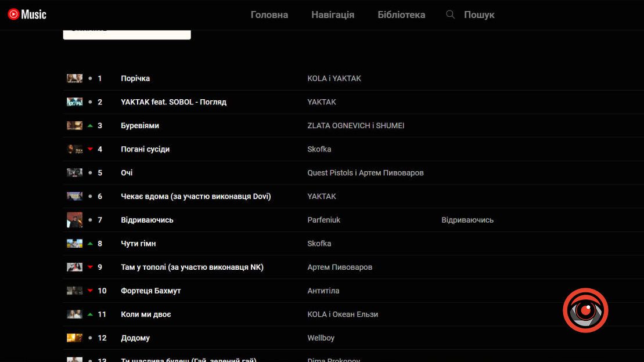Viewport: 644px width, 362px height.
Task: Open artist link KOLA і YAKTAK
Action: point(334,78)
